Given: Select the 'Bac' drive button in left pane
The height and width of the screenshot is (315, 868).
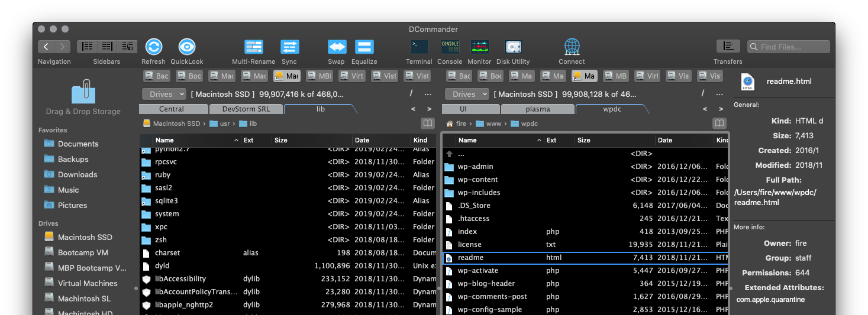Looking at the screenshot, I should coord(157,76).
